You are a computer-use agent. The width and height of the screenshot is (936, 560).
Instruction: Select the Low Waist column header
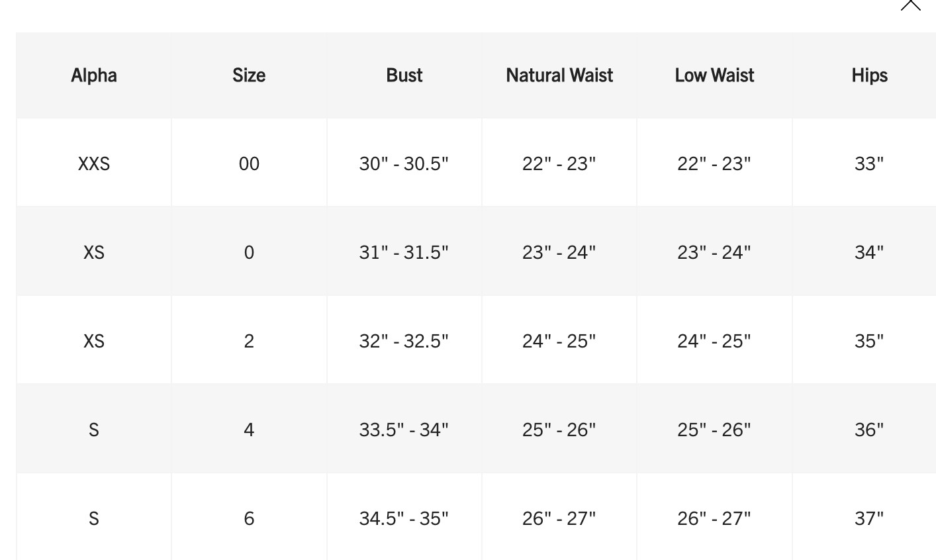click(714, 75)
